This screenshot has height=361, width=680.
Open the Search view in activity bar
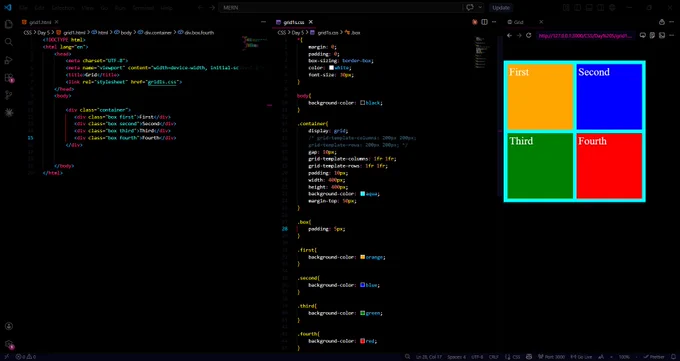tap(9, 42)
